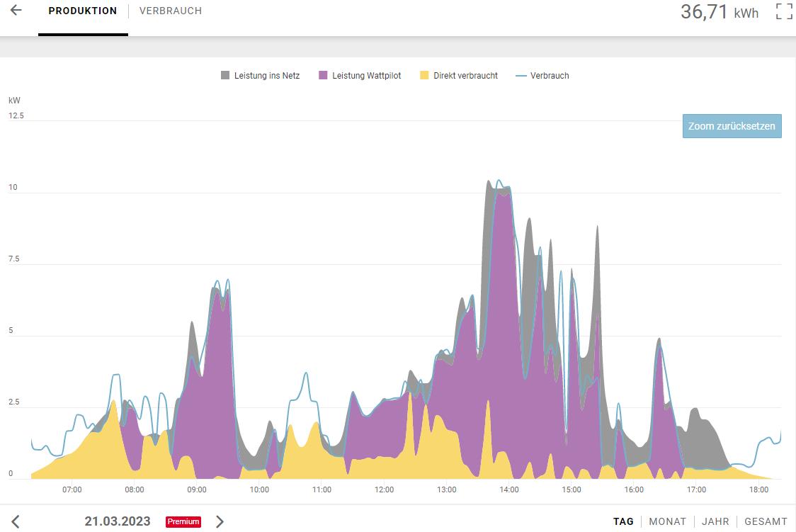Screen dimensions: 796x532
Task: Select the MONAT time range
Action: [668, 521]
